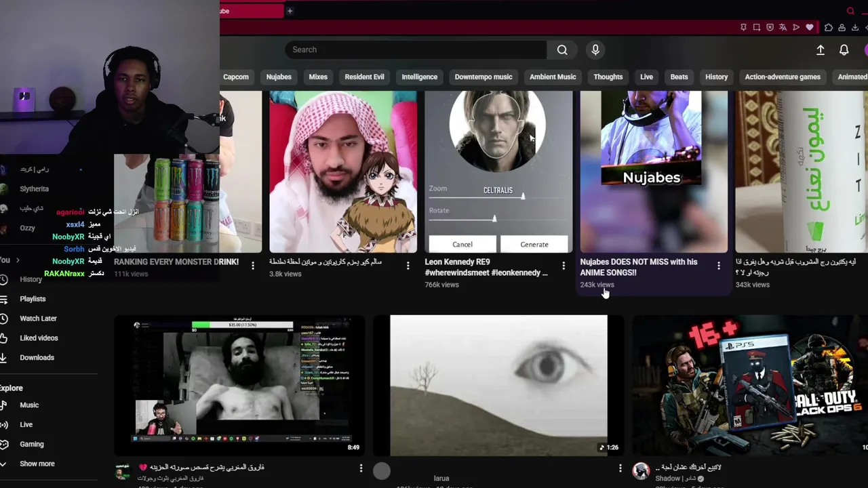
Task: Click grey channel avatar under eye video
Action: [382, 471]
